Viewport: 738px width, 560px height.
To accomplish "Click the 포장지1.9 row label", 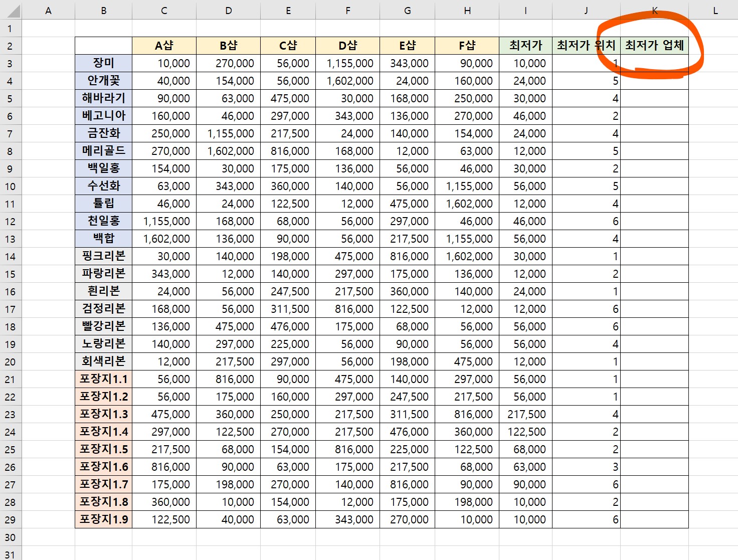I will click(x=103, y=519).
